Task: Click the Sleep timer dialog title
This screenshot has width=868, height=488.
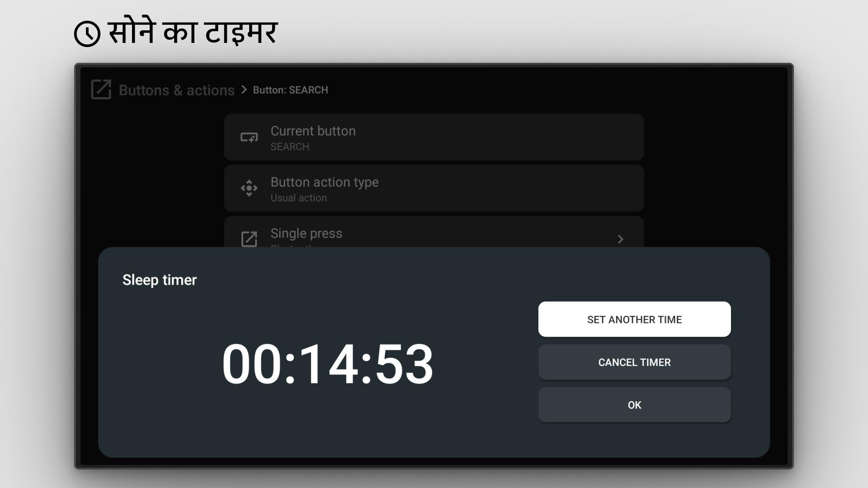Action: pyautogui.click(x=160, y=280)
